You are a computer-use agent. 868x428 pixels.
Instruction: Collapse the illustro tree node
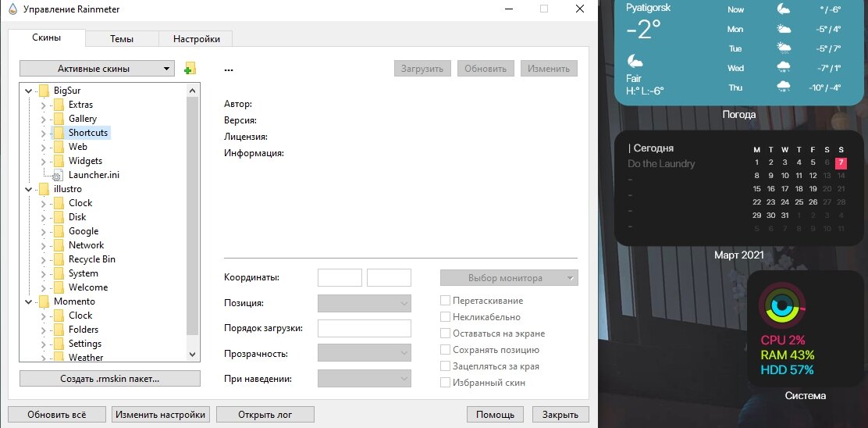point(28,189)
